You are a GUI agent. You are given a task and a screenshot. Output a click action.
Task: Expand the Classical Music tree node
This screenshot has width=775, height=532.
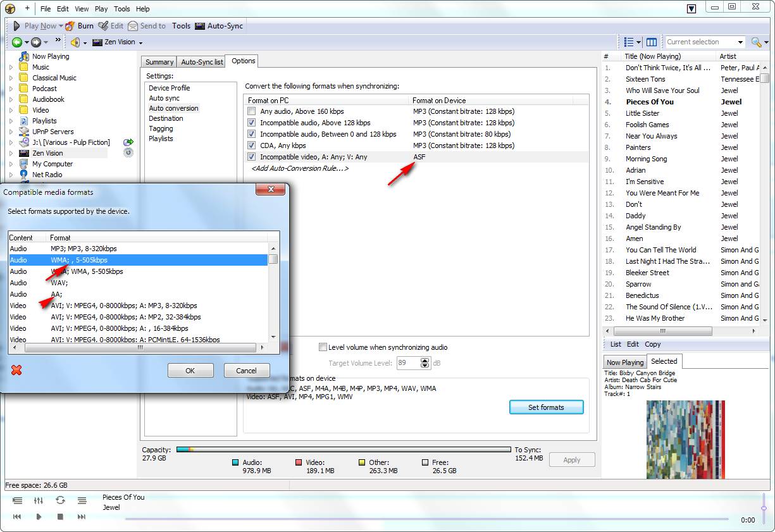coord(11,78)
